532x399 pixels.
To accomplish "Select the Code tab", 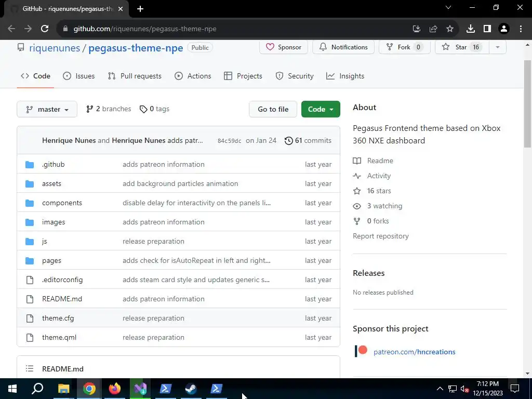I will click(x=35, y=76).
